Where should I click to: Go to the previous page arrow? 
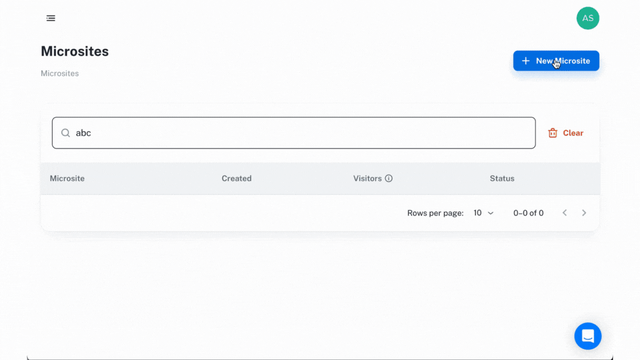[x=564, y=213]
